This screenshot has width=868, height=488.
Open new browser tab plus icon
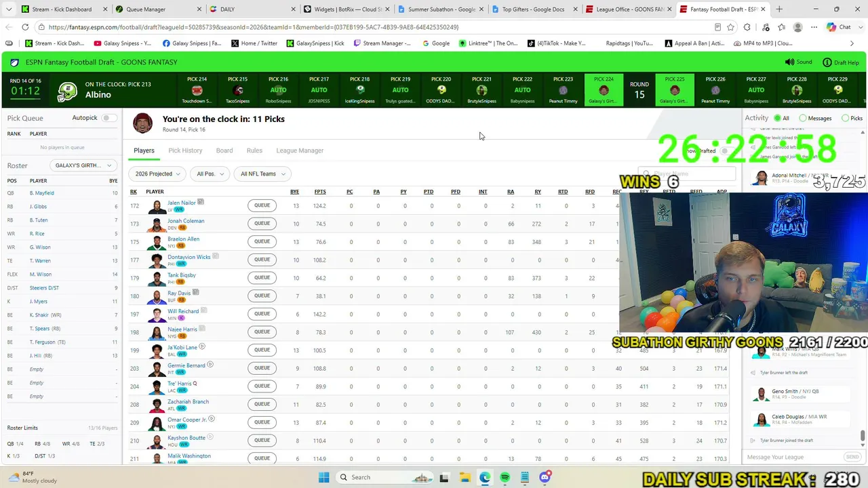(x=779, y=9)
